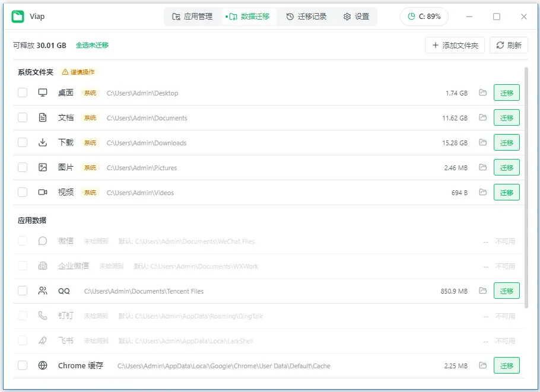The image size is (540, 392).
Task: Click the vertical scrollbar on the right
Action: 526,187
